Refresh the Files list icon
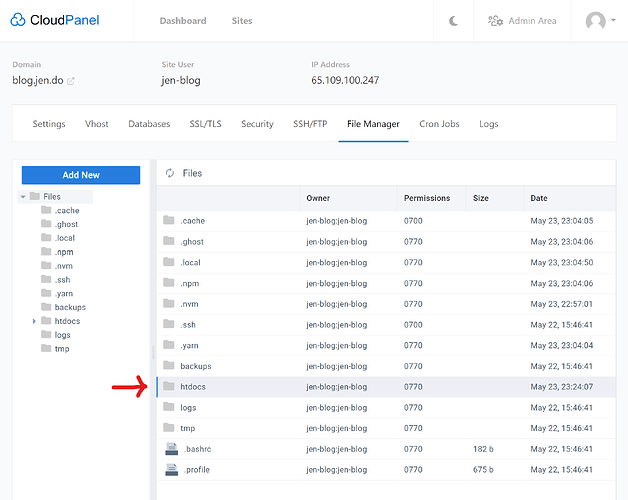The height and width of the screenshot is (500, 628). tap(170, 173)
